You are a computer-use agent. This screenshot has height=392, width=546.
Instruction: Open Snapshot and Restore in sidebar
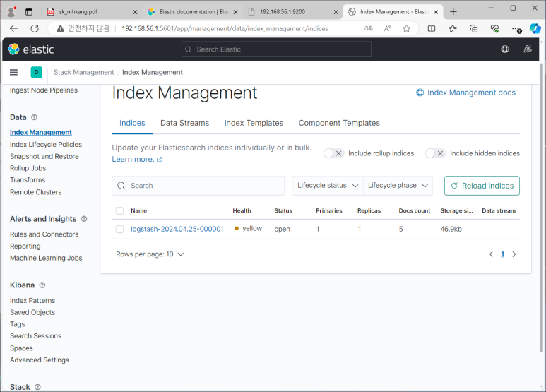tap(44, 156)
